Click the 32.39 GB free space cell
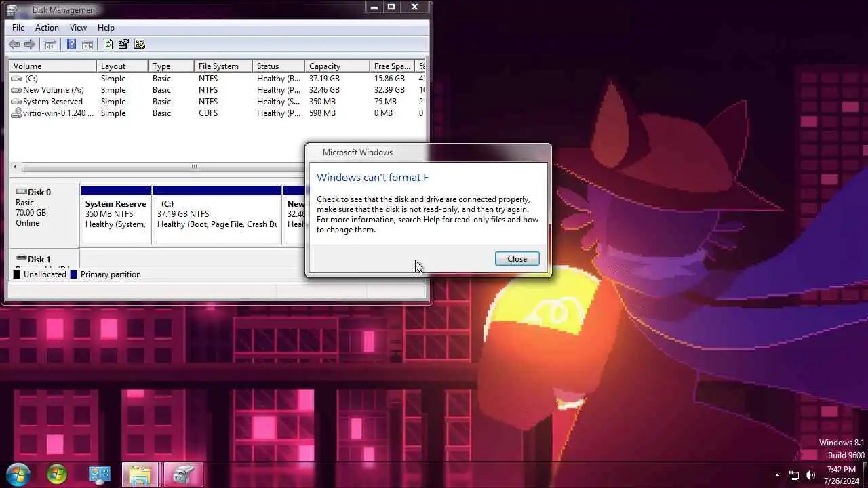This screenshot has width=868, height=488. (x=389, y=90)
